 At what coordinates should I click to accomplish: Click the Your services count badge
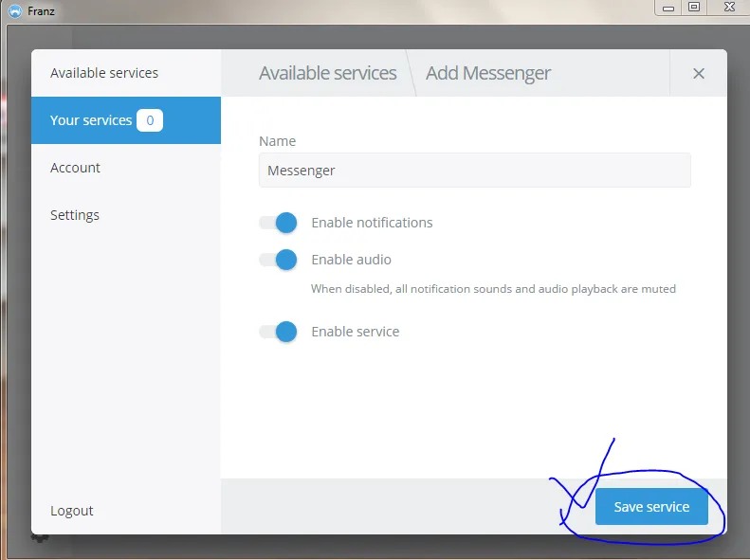(150, 120)
